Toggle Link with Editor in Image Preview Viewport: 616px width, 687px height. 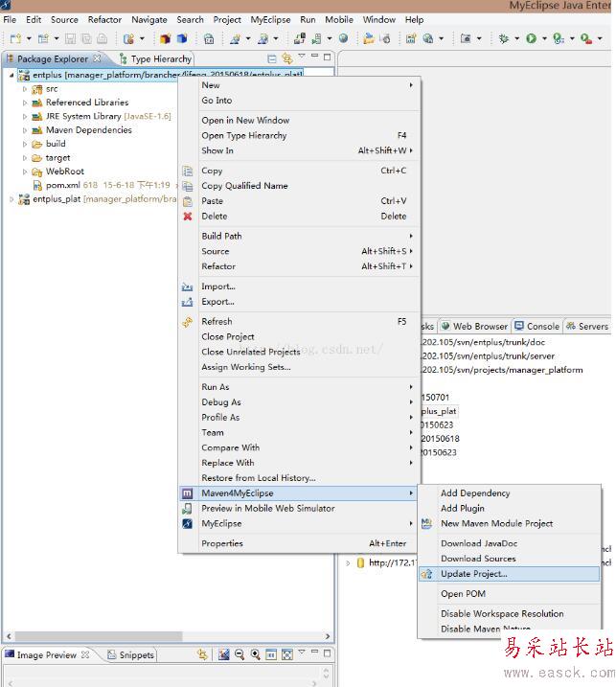202,654
